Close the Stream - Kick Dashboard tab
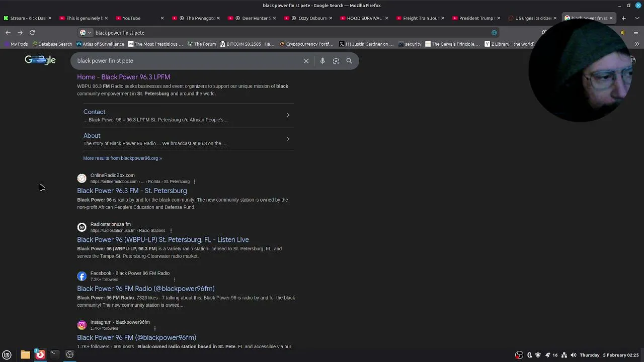Screen dimensions: 644x362 pos(50,18)
